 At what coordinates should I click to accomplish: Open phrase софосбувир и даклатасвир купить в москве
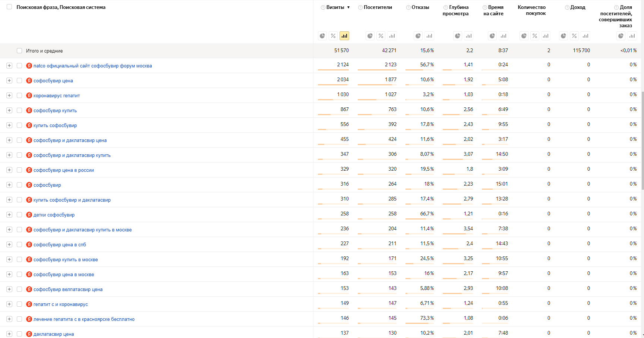[83, 230]
